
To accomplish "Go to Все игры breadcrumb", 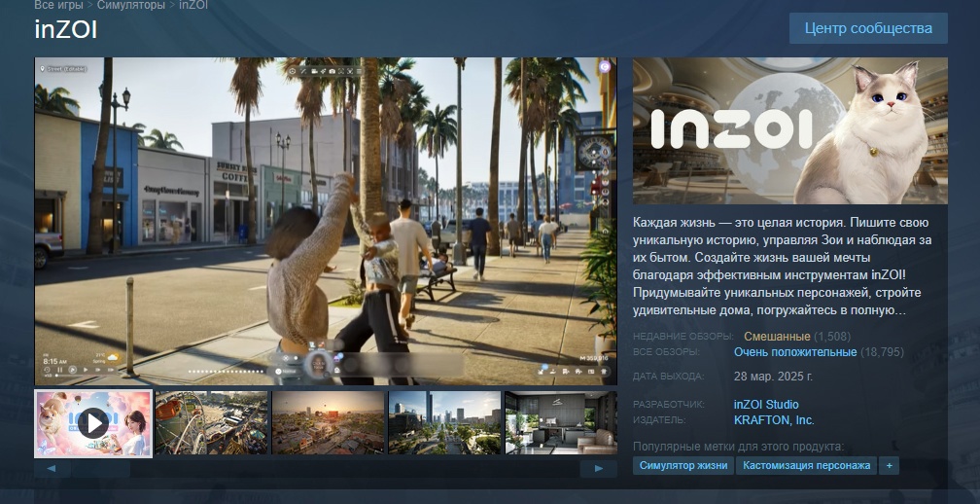I will (x=58, y=5).
